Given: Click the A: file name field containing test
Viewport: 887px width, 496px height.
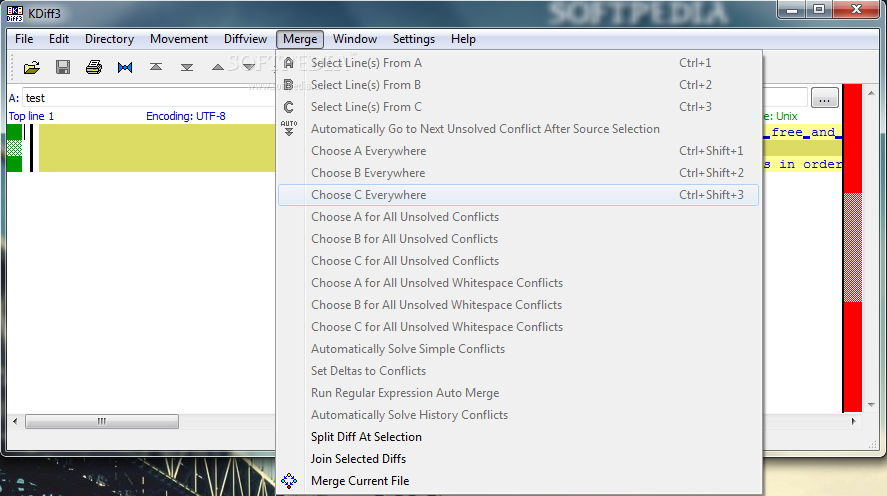Looking at the screenshot, I should pyautogui.click(x=149, y=98).
